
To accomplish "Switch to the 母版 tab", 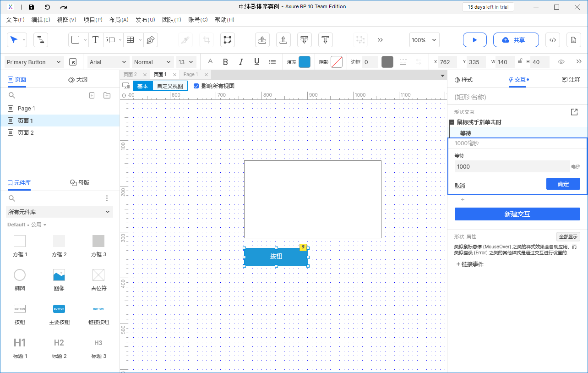I will pyautogui.click(x=80, y=182).
